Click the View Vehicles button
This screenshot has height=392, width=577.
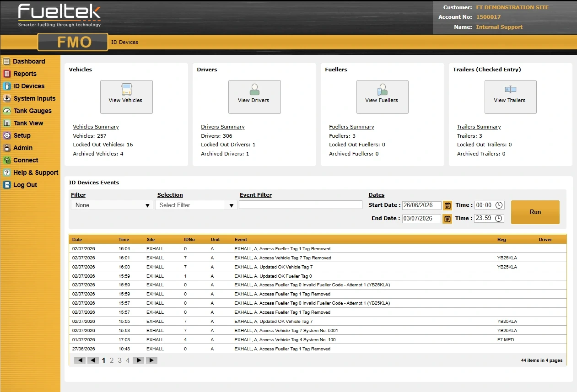pos(126,97)
